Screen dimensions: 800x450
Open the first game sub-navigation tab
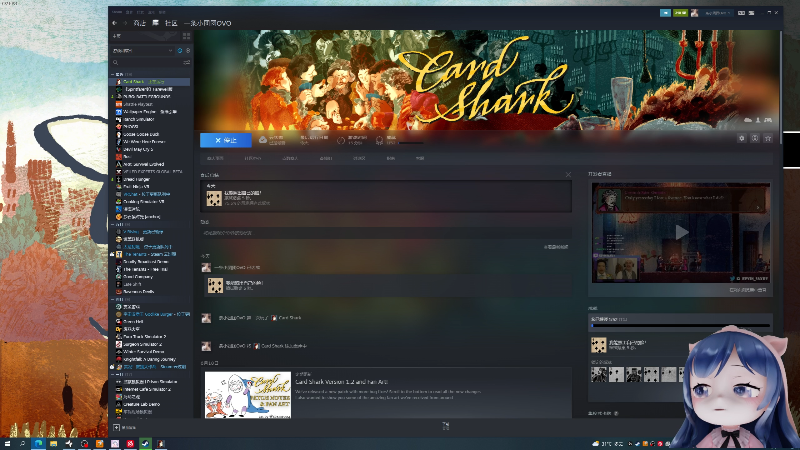click(x=215, y=158)
